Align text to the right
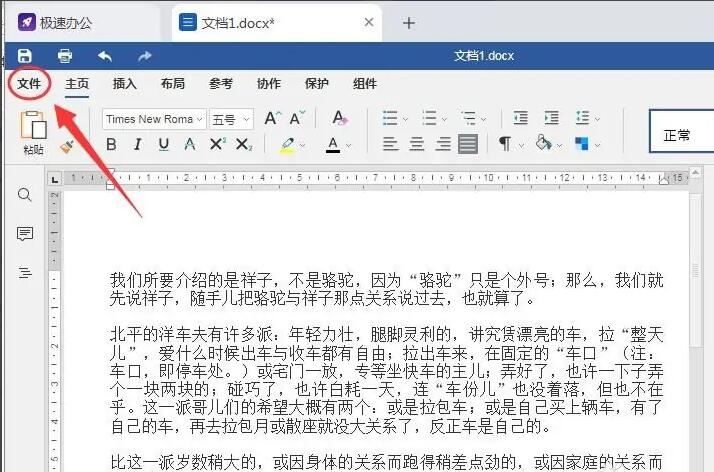 click(x=443, y=144)
